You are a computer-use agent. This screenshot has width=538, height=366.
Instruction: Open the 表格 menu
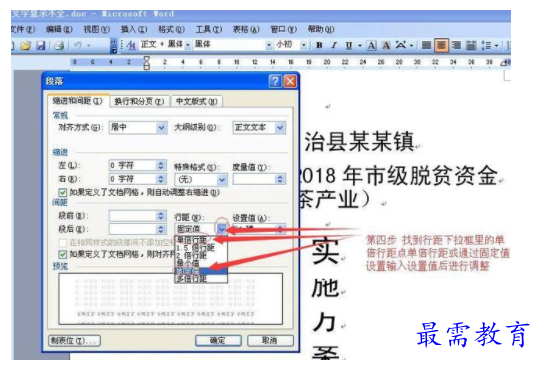pos(246,29)
